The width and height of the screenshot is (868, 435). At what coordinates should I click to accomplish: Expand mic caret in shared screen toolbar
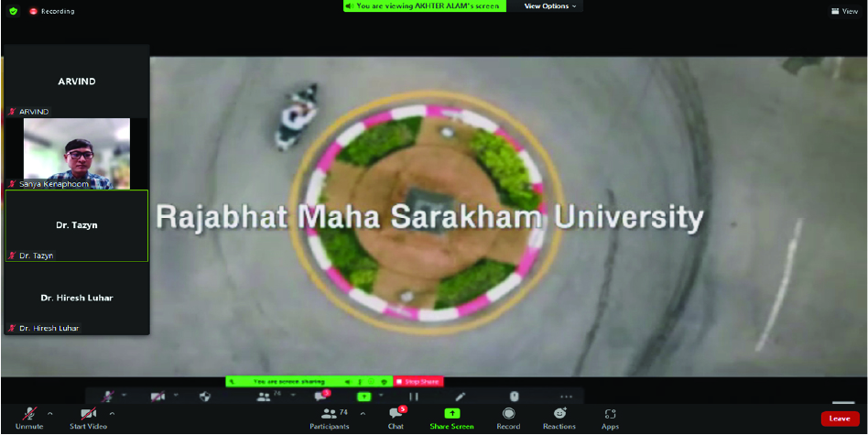pyautogui.click(x=124, y=395)
